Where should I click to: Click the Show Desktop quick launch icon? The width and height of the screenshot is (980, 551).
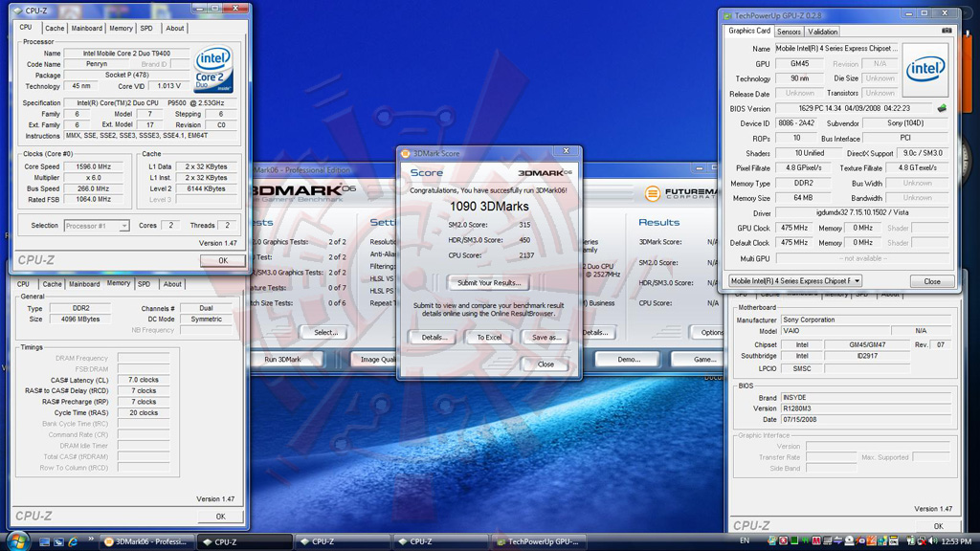point(44,541)
